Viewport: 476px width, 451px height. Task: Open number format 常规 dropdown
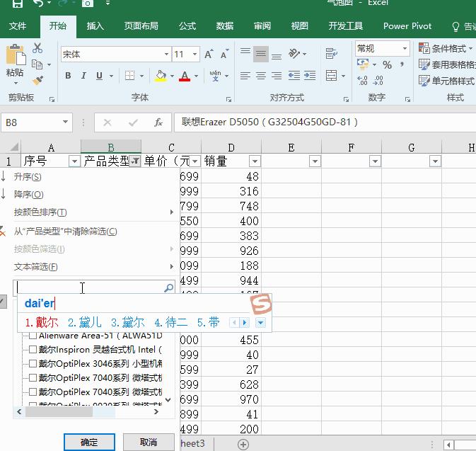point(405,49)
